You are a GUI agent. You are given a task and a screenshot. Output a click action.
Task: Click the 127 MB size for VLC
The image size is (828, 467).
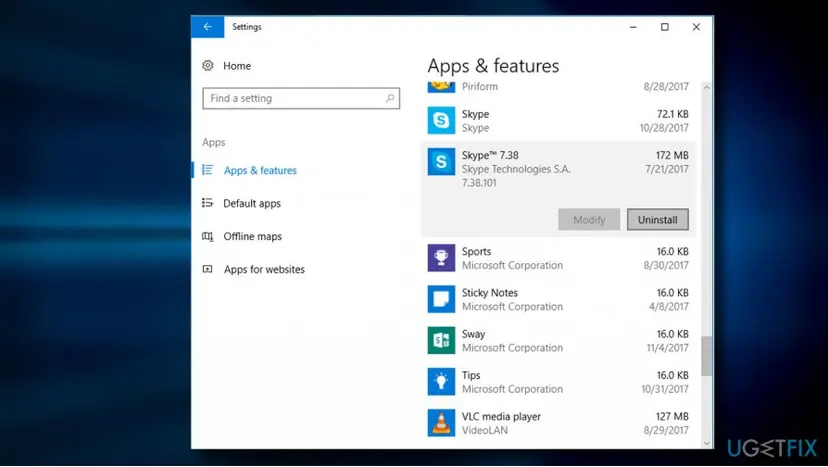[x=672, y=416]
